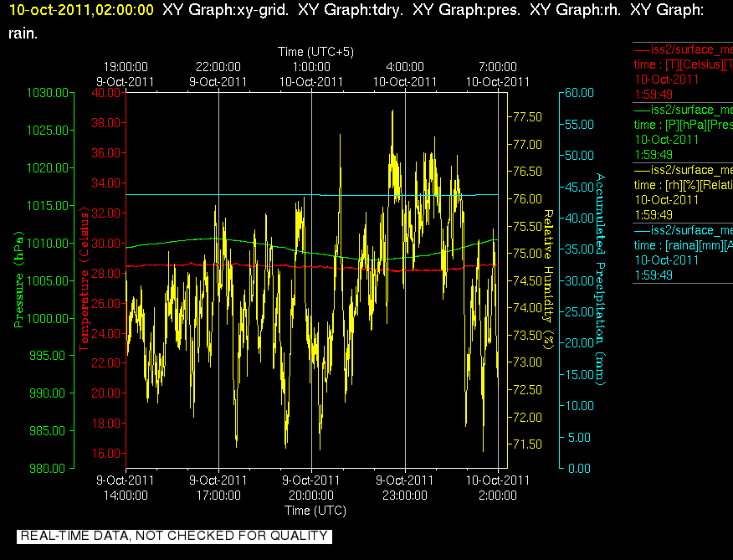Click the 77.50 humidity axis value
This screenshot has height=560, width=733.
[x=528, y=117]
